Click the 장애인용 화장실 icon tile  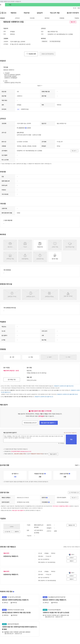(49, 295)
